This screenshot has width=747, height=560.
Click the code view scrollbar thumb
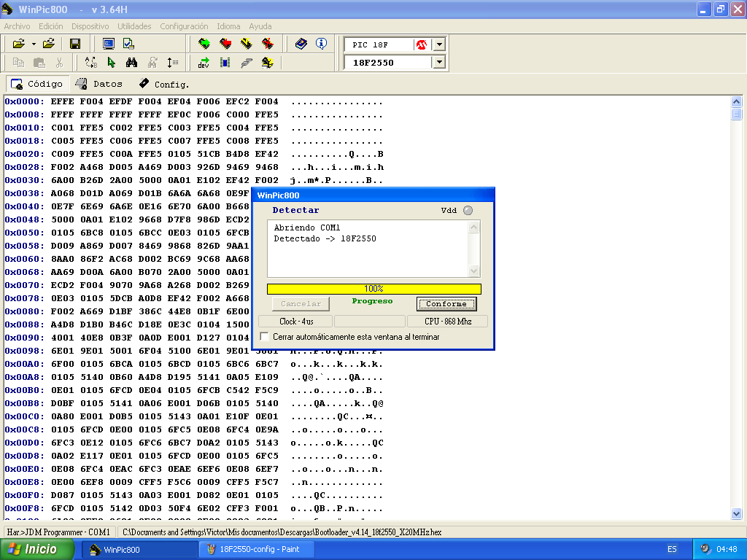pyautogui.click(x=736, y=114)
